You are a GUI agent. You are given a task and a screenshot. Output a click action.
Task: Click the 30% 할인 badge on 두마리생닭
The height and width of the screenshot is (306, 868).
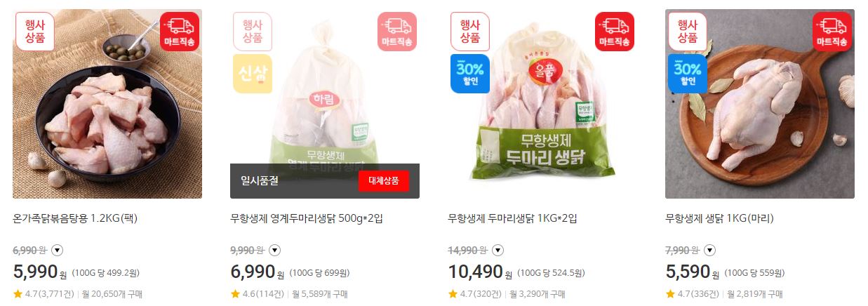click(469, 74)
